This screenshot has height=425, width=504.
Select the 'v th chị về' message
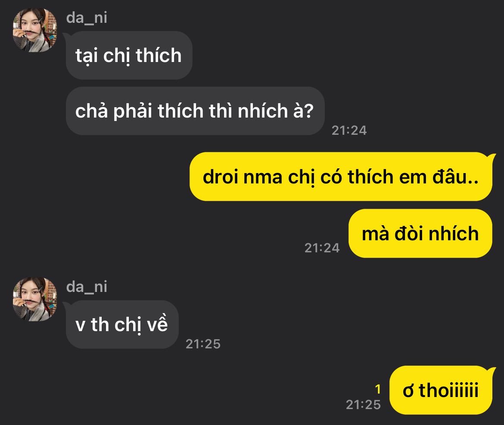point(122,324)
